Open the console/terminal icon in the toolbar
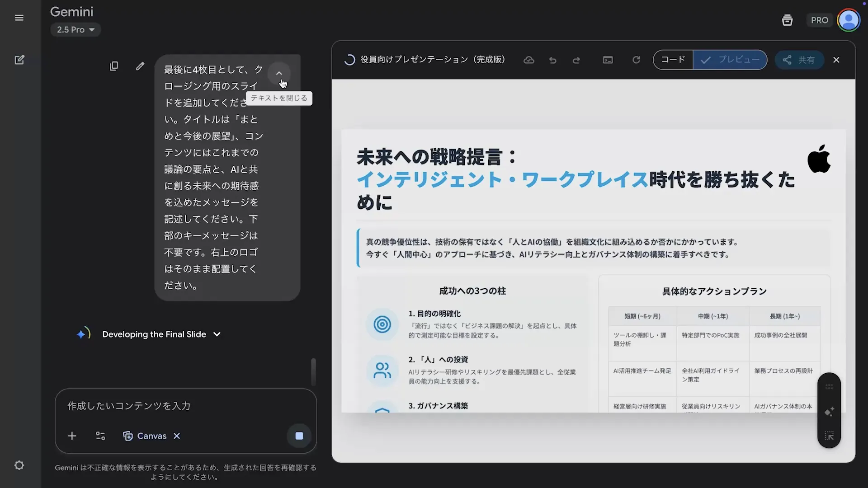 608,60
